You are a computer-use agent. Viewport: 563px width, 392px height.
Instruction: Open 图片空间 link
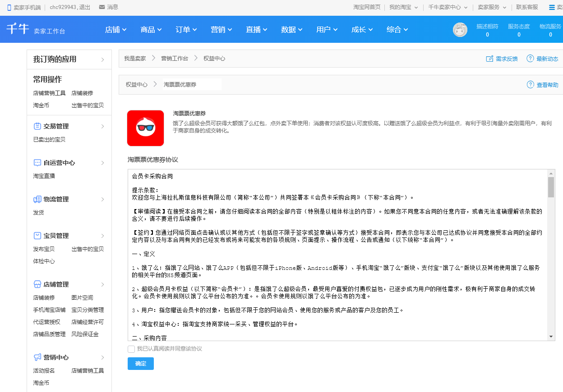point(83,298)
